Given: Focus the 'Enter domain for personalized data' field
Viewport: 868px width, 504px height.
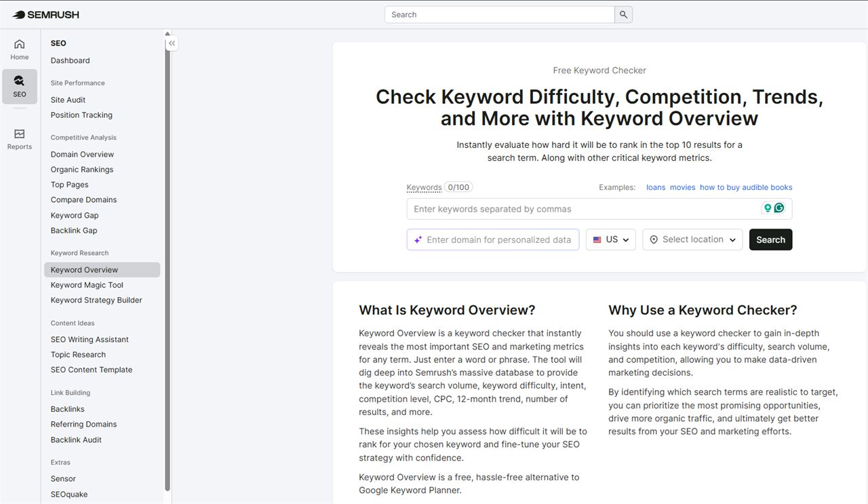Looking at the screenshot, I should 493,239.
